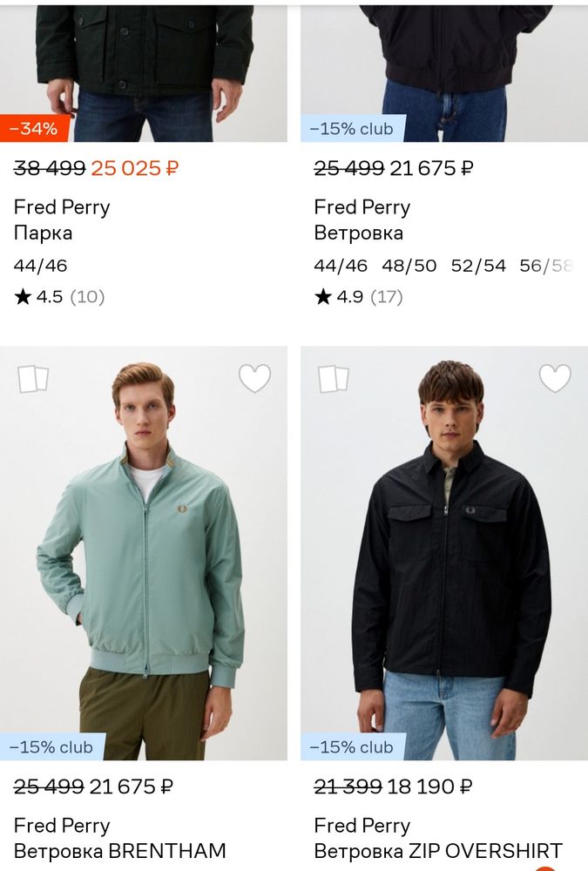Open the black ZIP OVERSHIRT photo
The image size is (588, 871).
point(444,557)
